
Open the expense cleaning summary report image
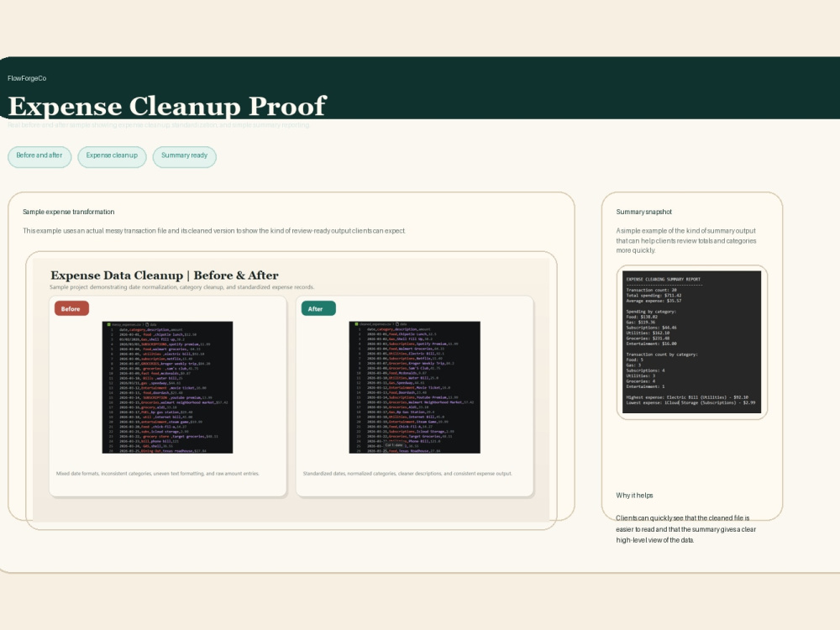691,342
